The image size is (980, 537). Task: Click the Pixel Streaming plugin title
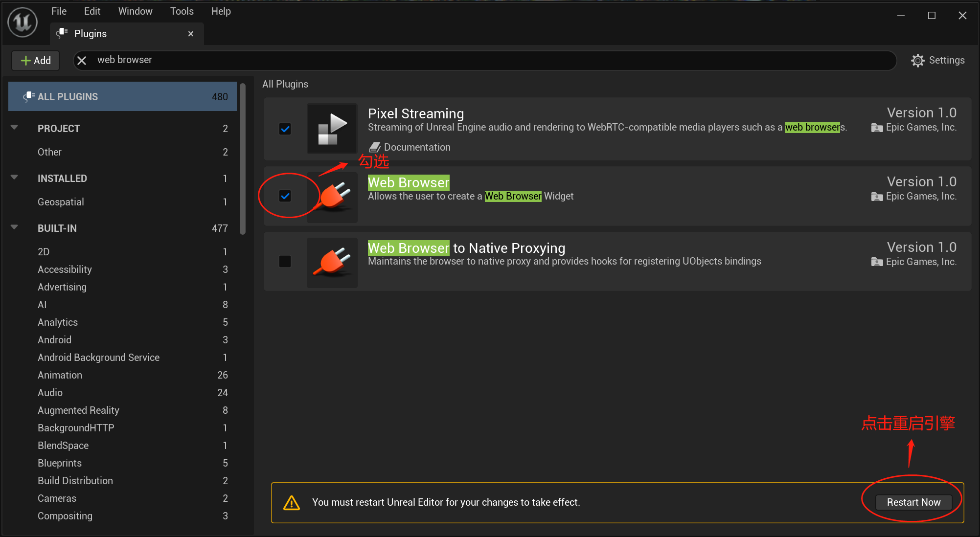[416, 113]
